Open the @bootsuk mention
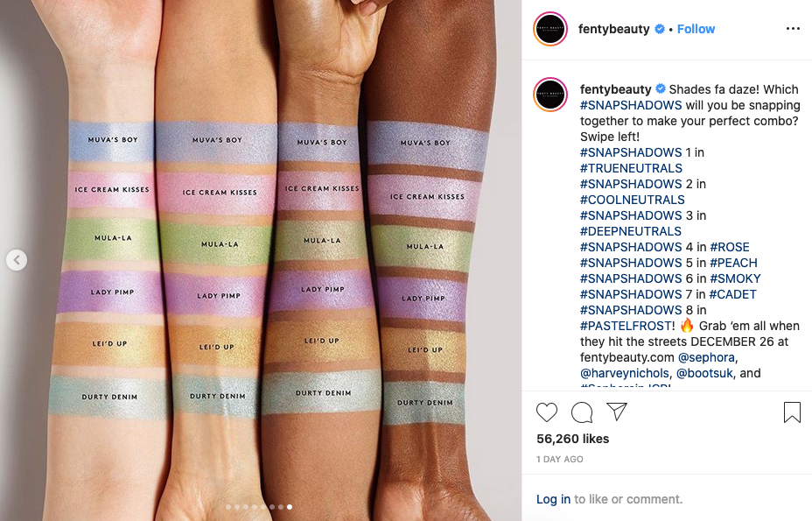Image resolution: width=812 pixels, height=521 pixels. (704, 373)
